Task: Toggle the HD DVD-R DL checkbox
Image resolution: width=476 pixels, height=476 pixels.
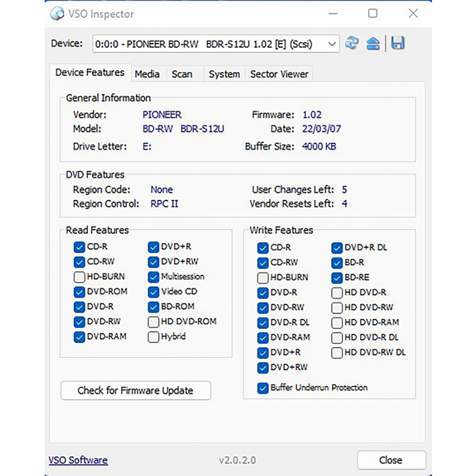Action: point(337,338)
